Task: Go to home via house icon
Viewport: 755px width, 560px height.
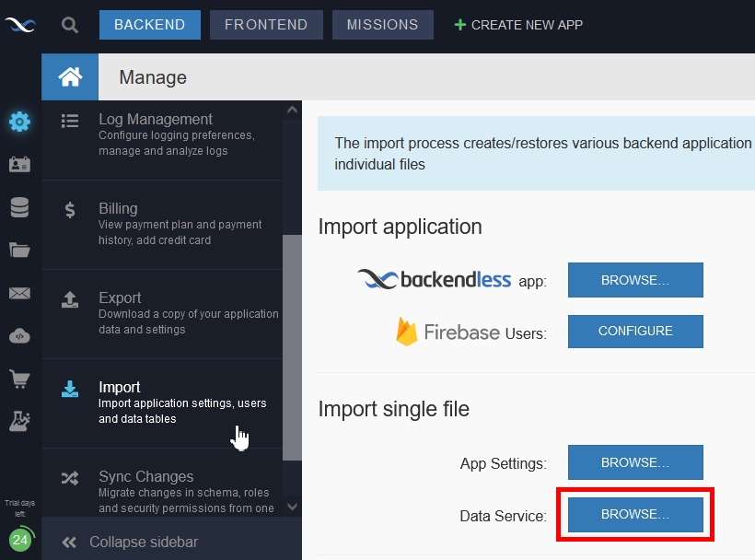Action: [70, 77]
